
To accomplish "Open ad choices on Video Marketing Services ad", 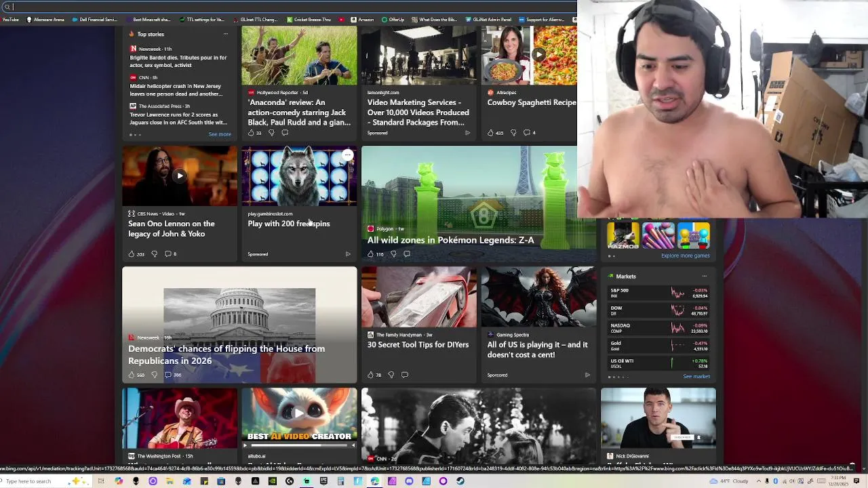I will (467, 133).
